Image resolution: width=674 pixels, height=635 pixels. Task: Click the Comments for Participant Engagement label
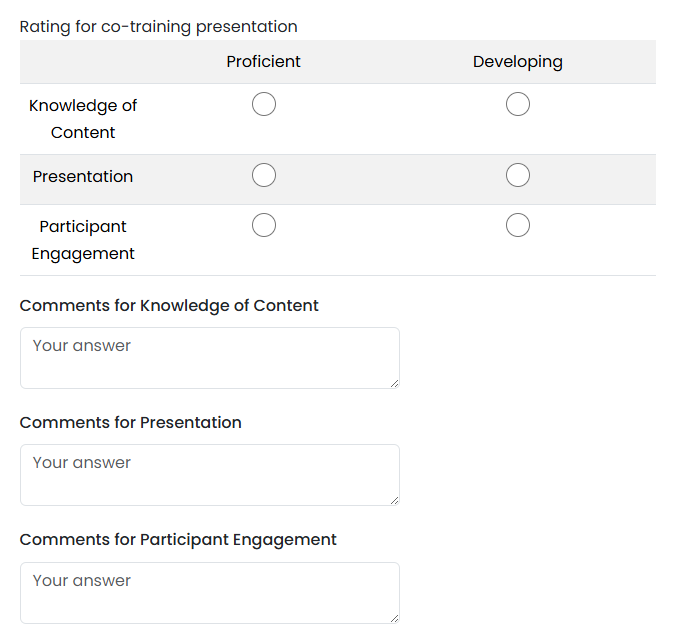tap(178, 540)
